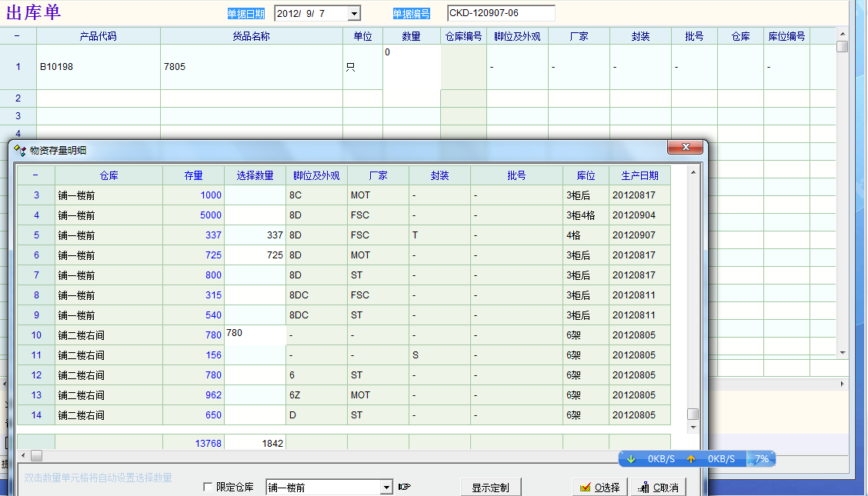Click the upload speed arrow indicator
Image resolution: width=868 pixels, height=496 pixels.
coord(691,459)
